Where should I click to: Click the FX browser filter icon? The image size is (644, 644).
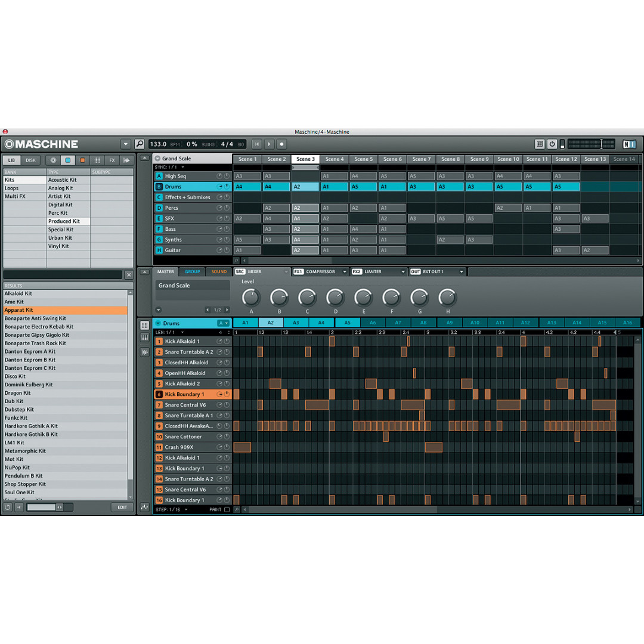(112, 160)
